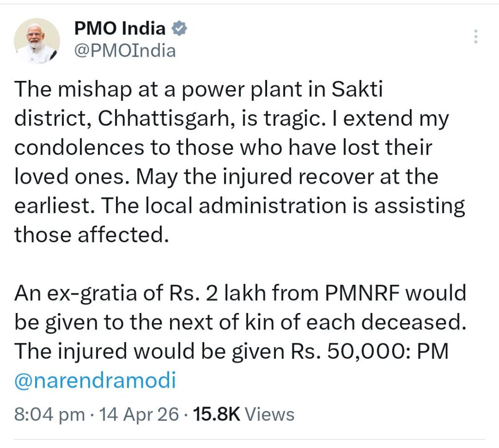Click the verified badge beside PMO India
This screenshot has width=499, height=448.
tap(180, 29)
